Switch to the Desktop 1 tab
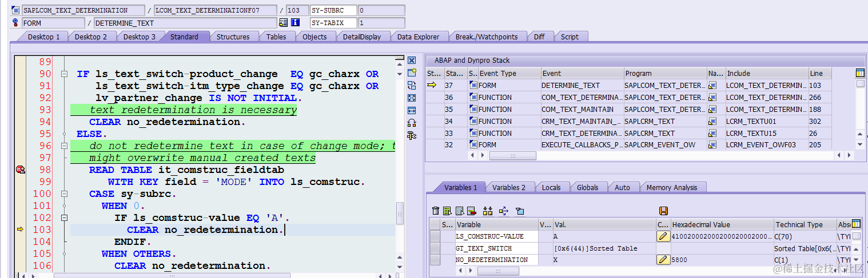 [x=43, y=37]
